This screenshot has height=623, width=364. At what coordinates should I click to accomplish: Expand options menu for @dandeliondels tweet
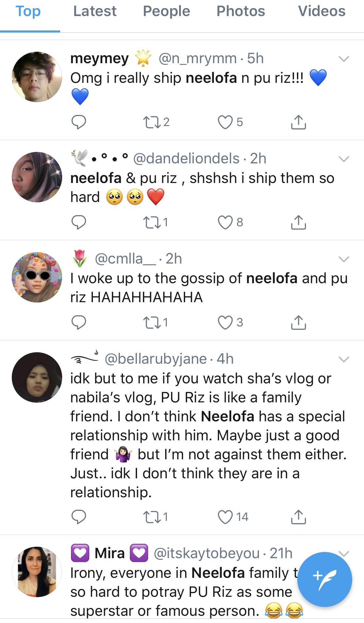click(x=344, y=159)
